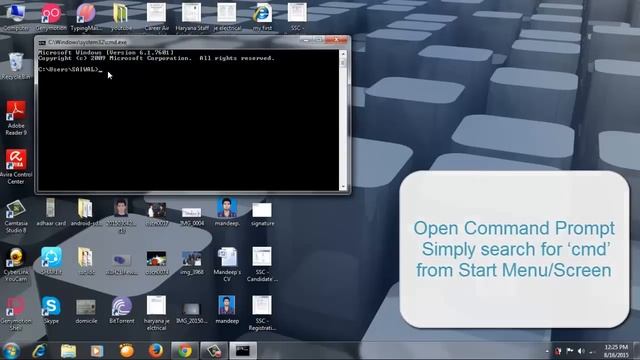Open the TypingMaster desktop shortcut
The width and height of the screenshot is (640, 360).
86,16
